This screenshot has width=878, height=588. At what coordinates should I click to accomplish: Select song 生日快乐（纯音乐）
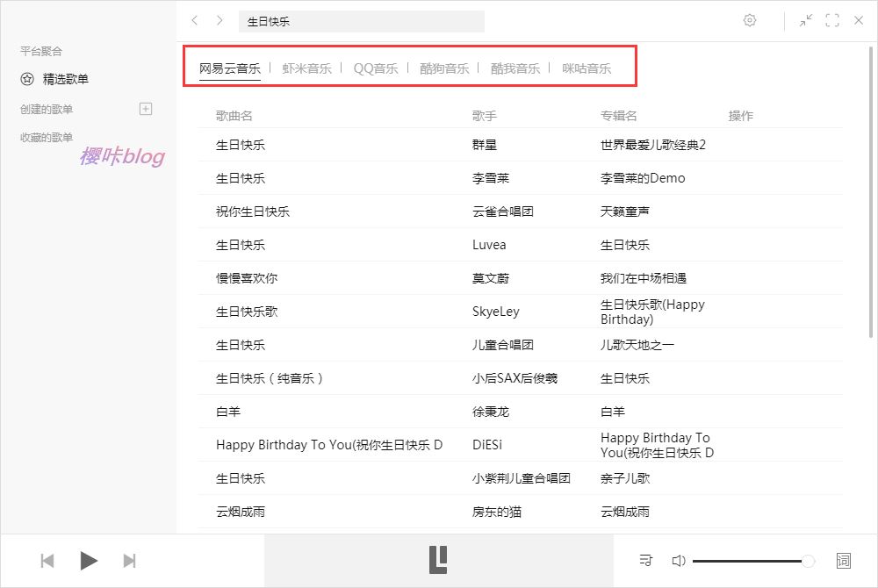(x=270, y=378)
